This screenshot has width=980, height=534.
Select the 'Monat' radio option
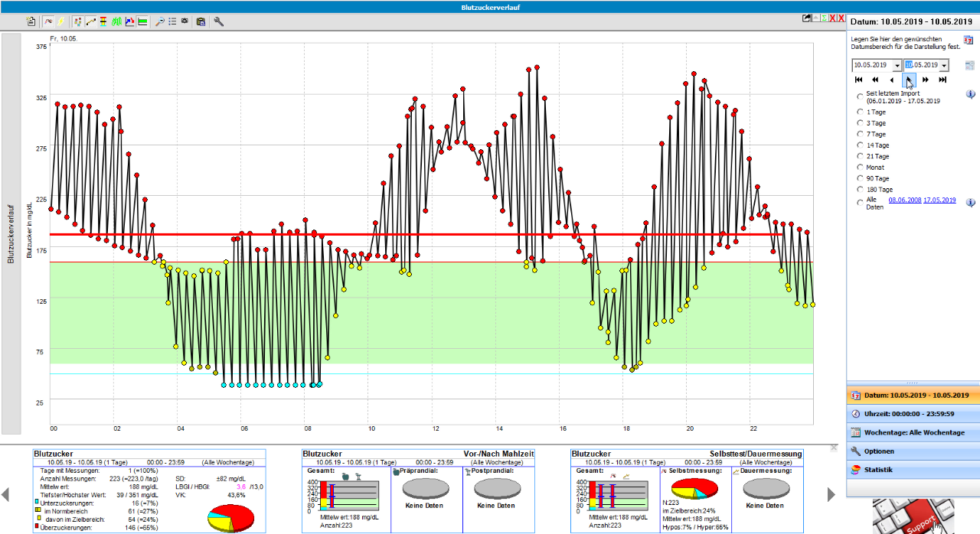pyautogui.click(x=861, y=167)
